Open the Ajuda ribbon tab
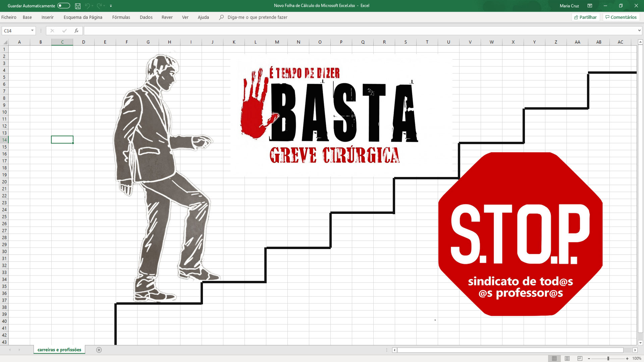 click(x=203, y=17)
